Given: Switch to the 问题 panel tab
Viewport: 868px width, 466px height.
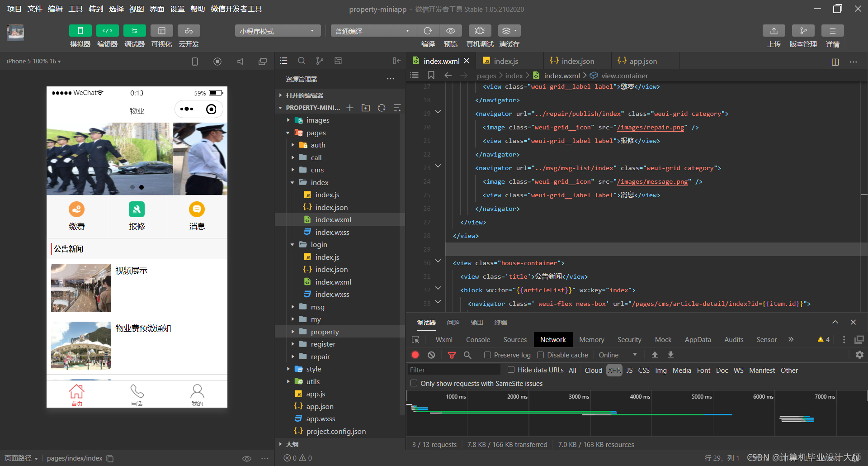Looking at the screenshot, I should [453, 323].
